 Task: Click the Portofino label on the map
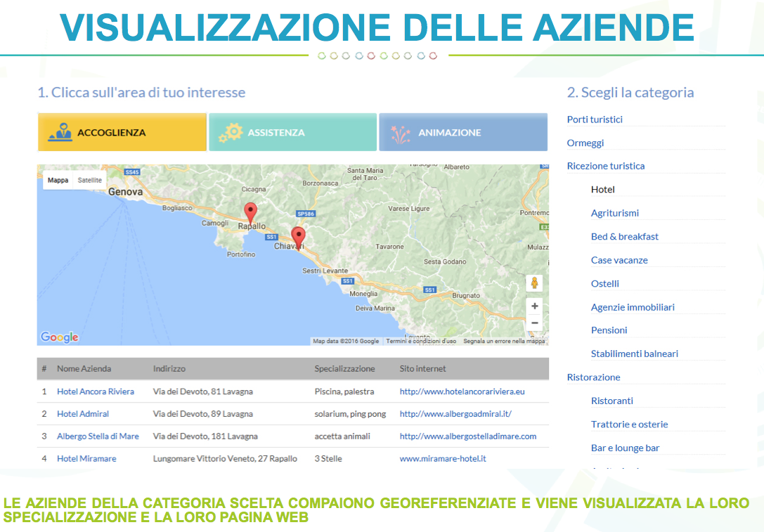(240, 254)
